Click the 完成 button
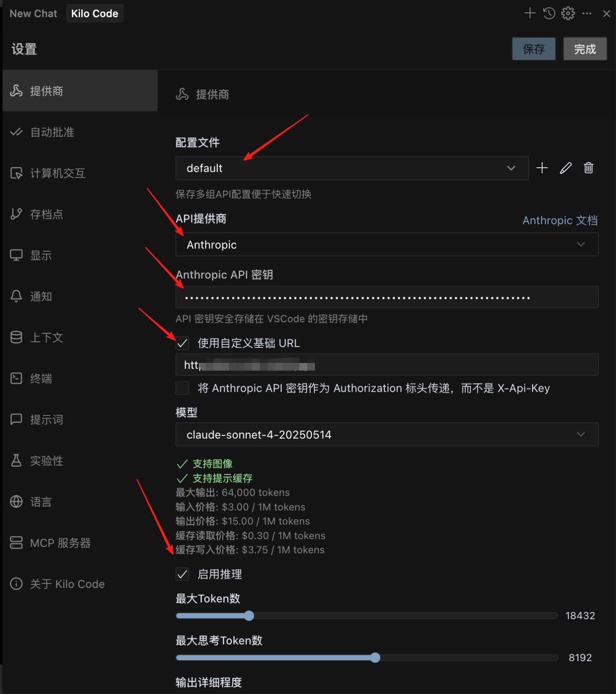The image size is (616, 694). pos(585,49)
